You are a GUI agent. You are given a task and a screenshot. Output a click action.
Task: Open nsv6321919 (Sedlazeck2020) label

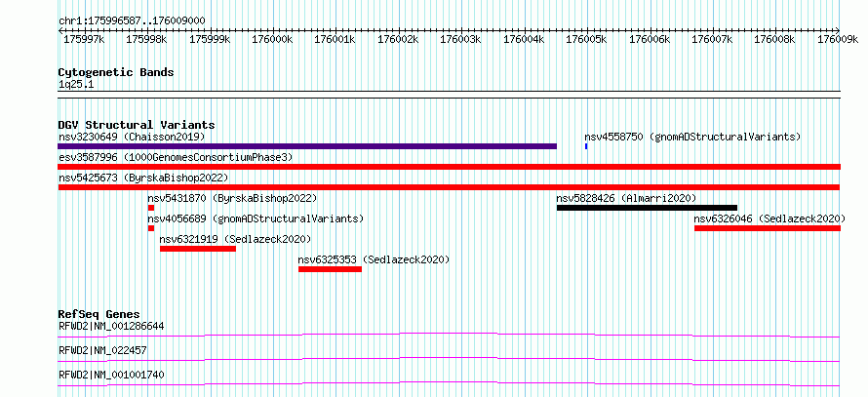point(235,239)
